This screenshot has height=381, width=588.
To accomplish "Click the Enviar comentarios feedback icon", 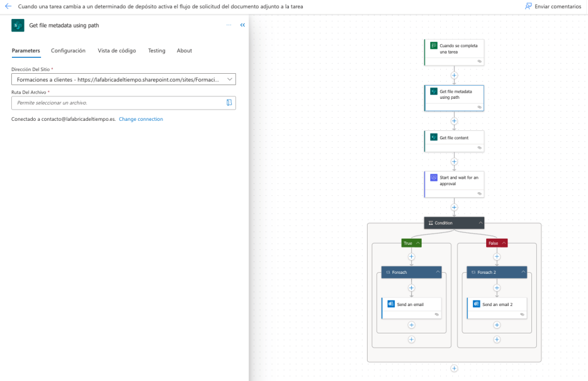I will pos(528,7).
